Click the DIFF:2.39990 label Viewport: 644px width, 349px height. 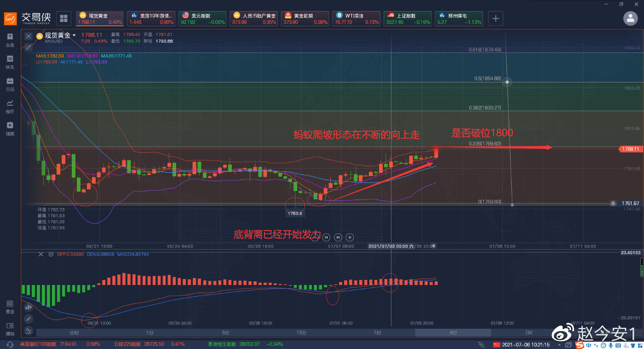[70, 254]
